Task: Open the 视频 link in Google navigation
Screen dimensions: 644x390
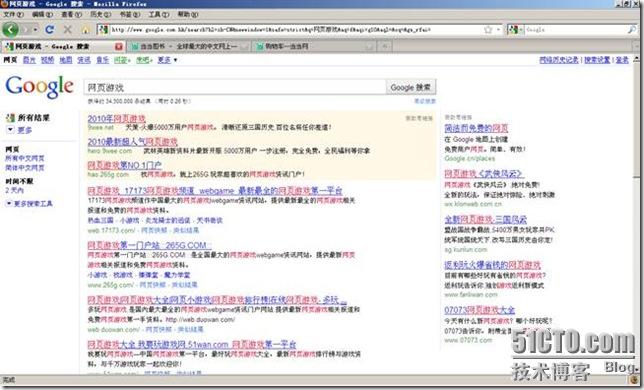Action: point(47,60)
